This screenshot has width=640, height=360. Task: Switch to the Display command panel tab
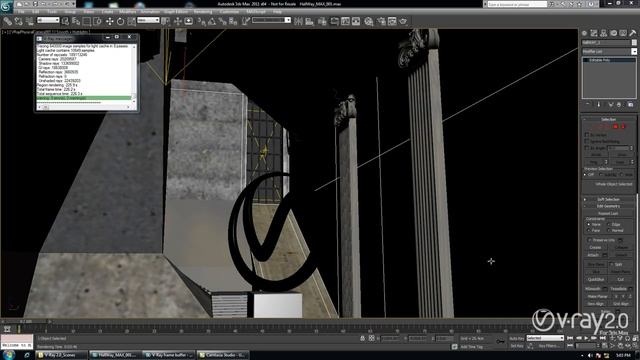(x=623, y=33)
